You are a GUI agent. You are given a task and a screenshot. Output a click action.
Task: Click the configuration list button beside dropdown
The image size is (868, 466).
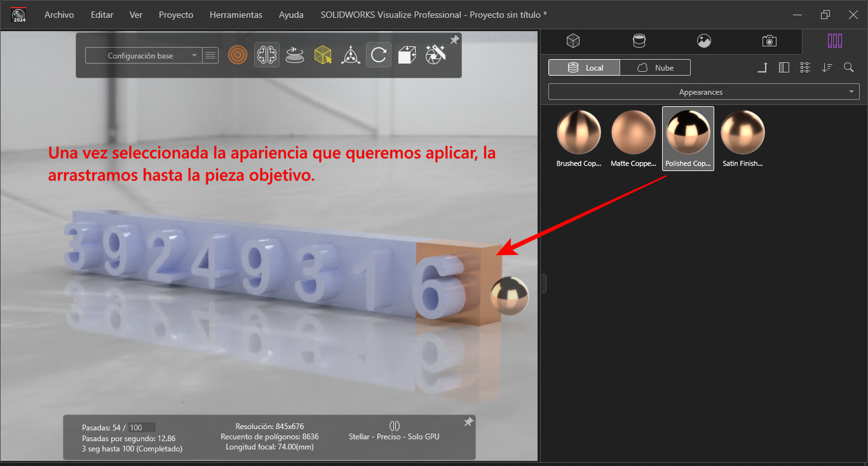[210, 56]
